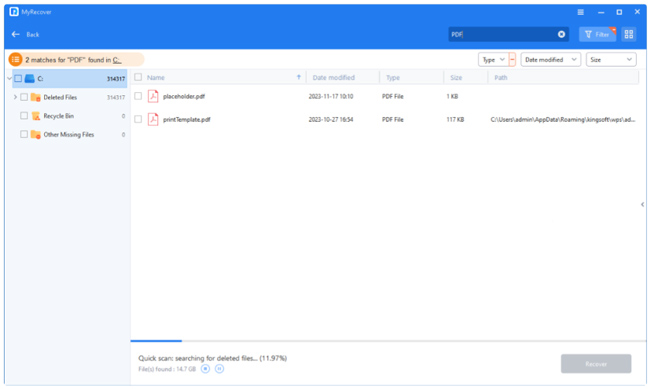Click the 117 KB size value

tap(455, 119)
